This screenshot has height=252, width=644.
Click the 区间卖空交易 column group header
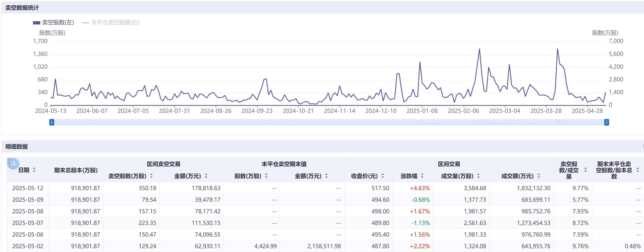click(x=164, y=164)
